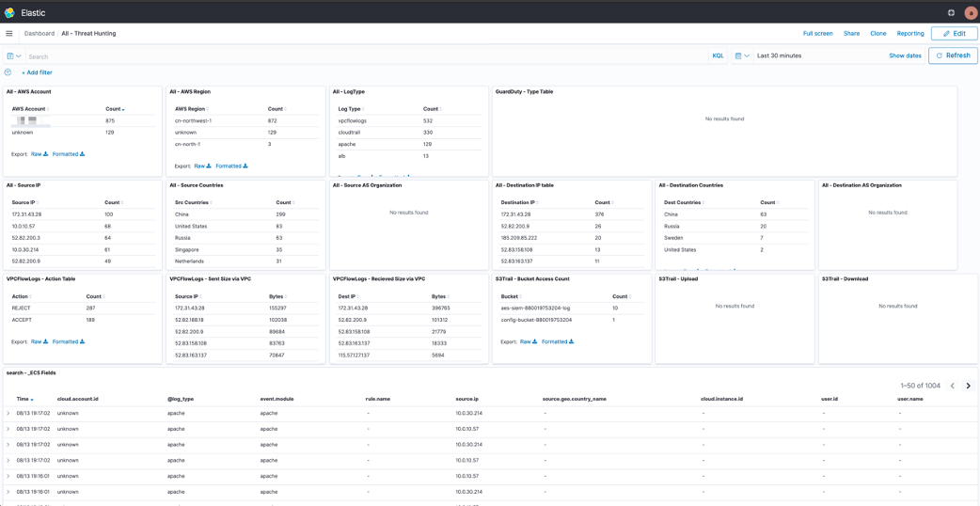Click Clone in top menu
This screenshot has height=506, width=980.
click(x=878, y=34)
